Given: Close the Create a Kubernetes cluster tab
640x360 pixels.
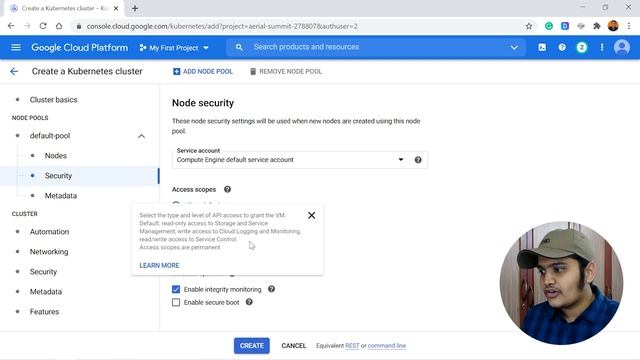Looking at the screenshot, I should 116,8.
